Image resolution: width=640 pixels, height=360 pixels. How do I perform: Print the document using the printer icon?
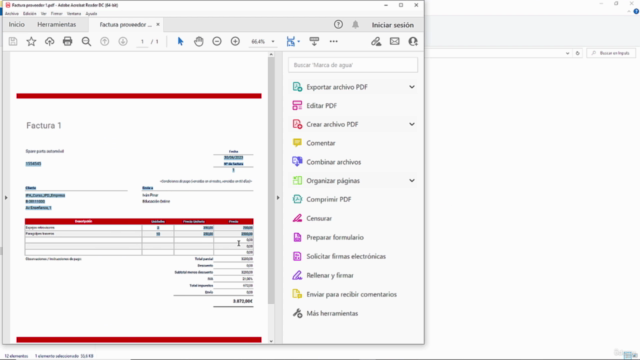[x=67, y=41]
